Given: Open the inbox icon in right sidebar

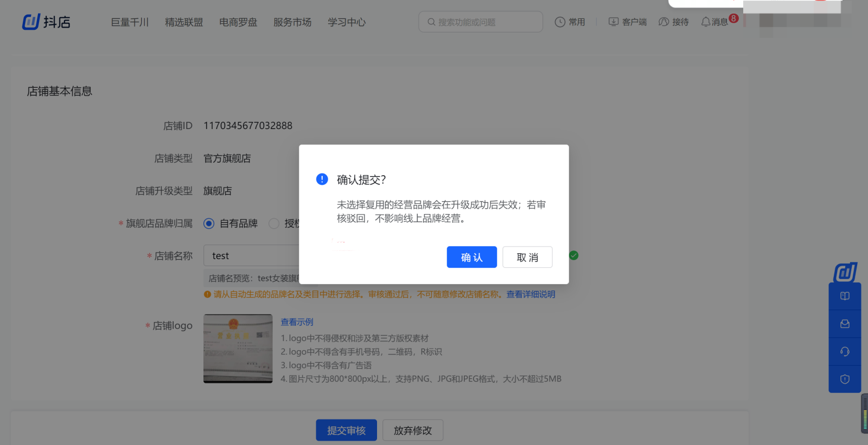Looking at the screenshot, I should (x=845, y=324).
